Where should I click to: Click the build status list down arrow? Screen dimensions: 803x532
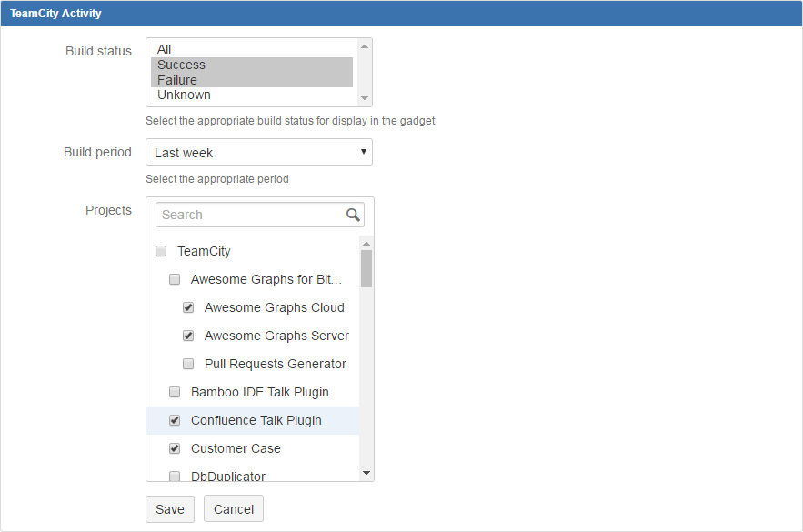pos(365,98)
